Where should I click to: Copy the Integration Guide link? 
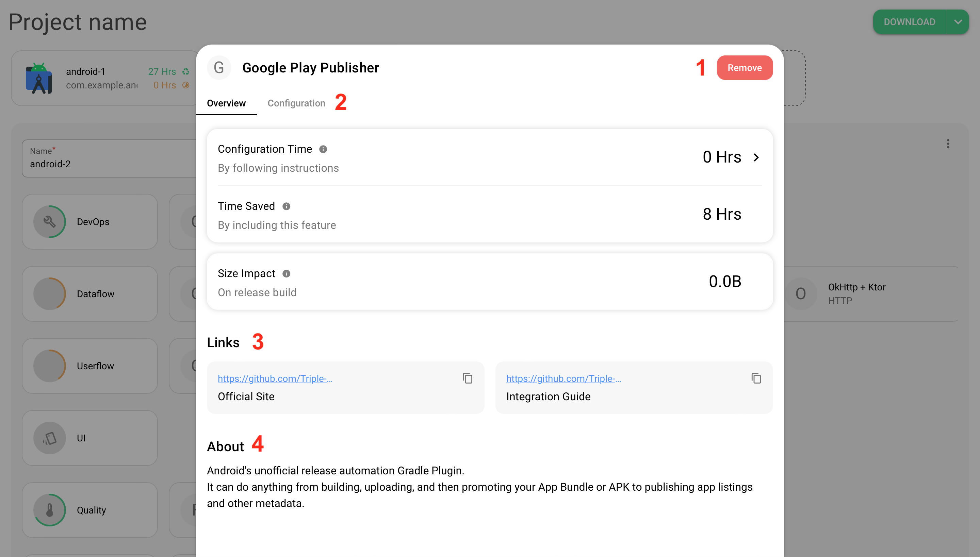coord(756,378)
